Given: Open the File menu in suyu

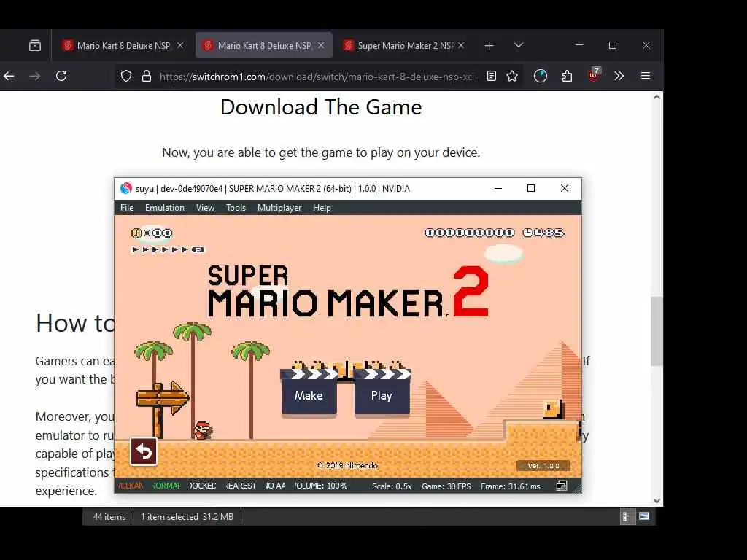Looking at the screenshot, I should 127,208.
